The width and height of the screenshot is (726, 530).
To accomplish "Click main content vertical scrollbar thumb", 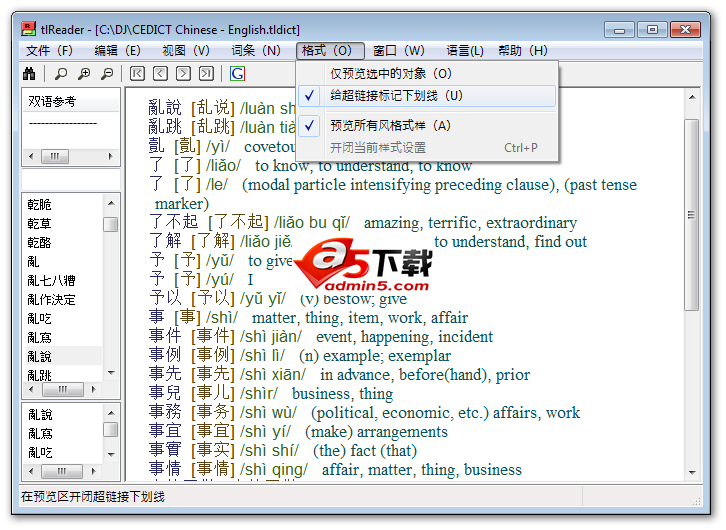I will [692, 215].
